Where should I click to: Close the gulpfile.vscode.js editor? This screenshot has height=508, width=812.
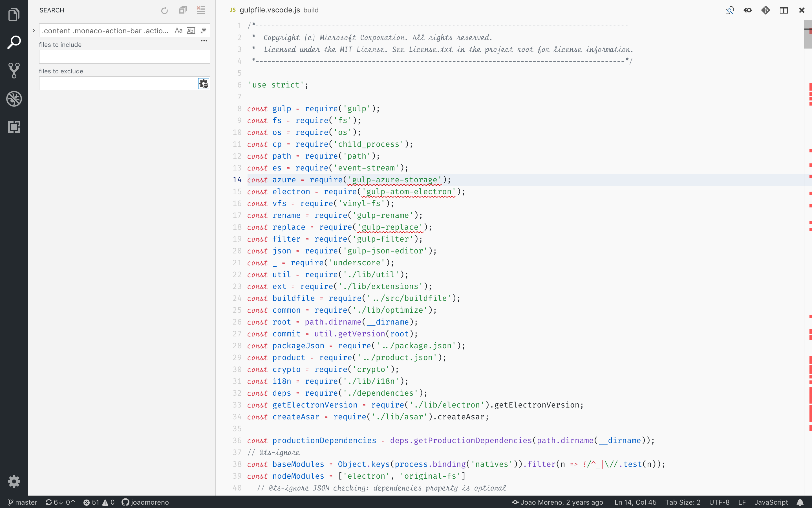(802, 10)
